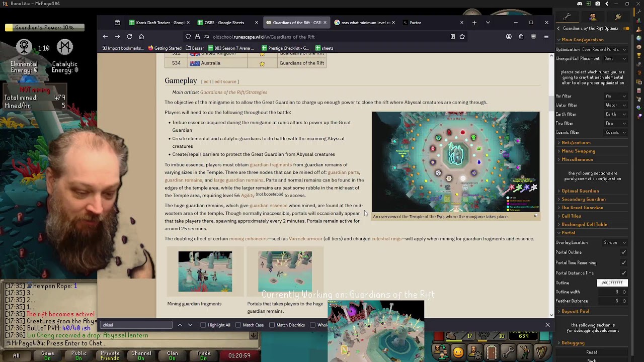Reload the wiki page
This screenshot has width=644, height=362.
[129, 37]
